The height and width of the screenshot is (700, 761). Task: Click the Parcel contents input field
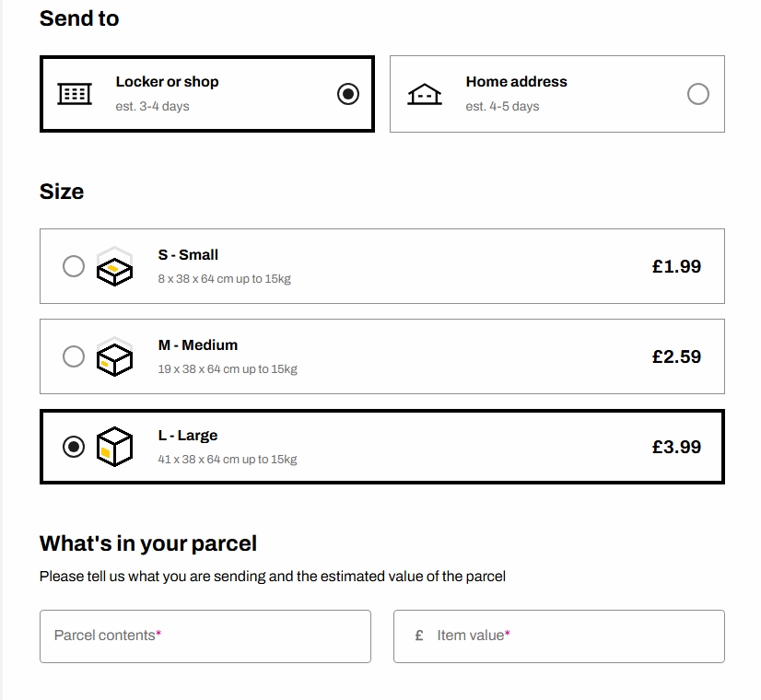coord(205,636)
